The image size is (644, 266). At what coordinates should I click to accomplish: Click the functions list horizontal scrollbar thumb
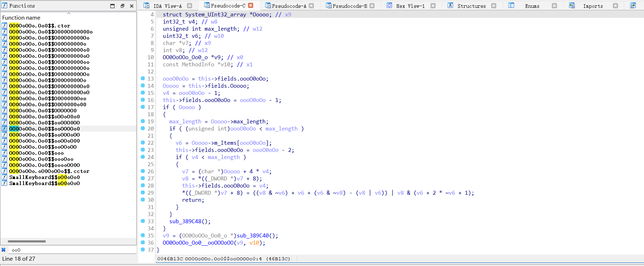coord(27,241)
